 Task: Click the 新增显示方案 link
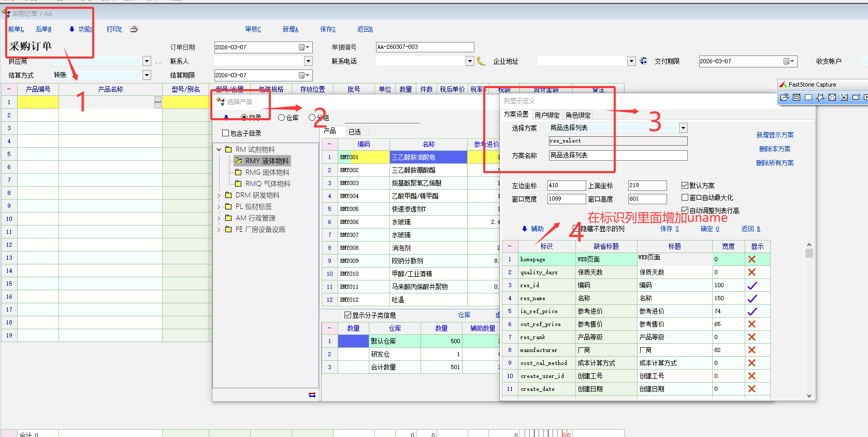775,135
